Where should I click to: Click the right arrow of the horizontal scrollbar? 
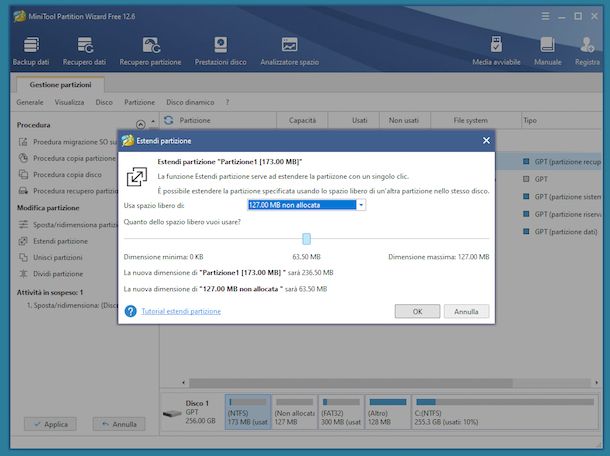596,382
